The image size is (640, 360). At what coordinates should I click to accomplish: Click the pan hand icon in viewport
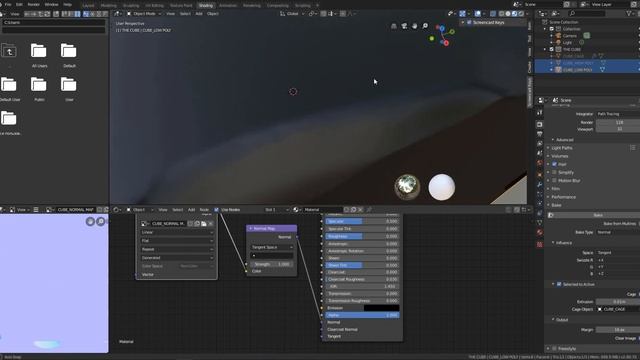415,26
